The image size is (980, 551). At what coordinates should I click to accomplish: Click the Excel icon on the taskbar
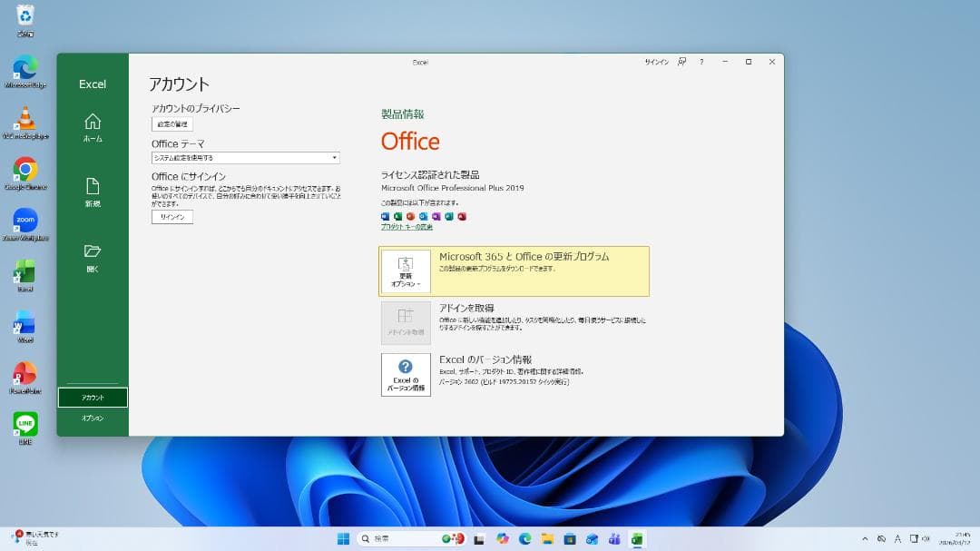[x=637, y=538]
